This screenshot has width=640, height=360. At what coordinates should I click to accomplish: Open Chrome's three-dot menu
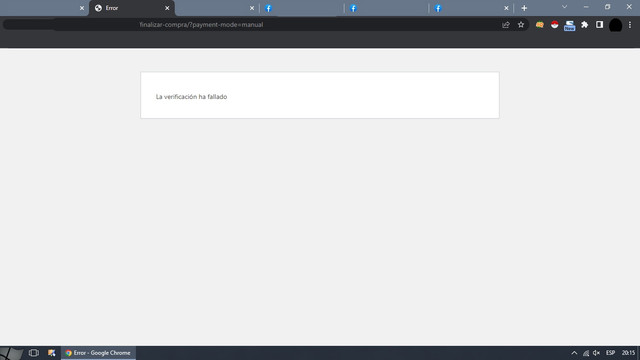pos(630,25)
